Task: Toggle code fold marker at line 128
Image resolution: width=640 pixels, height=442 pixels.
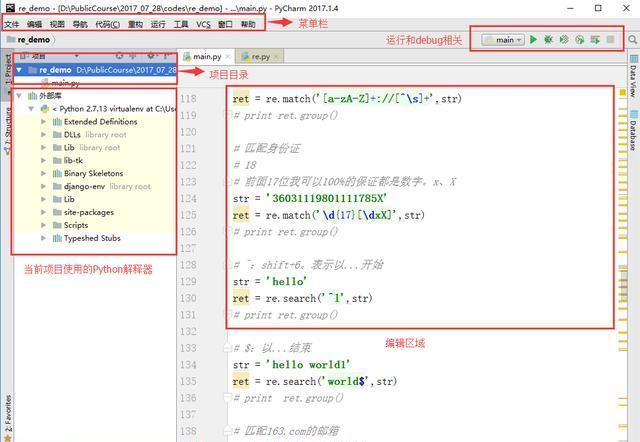Action: tap(228, 265)
